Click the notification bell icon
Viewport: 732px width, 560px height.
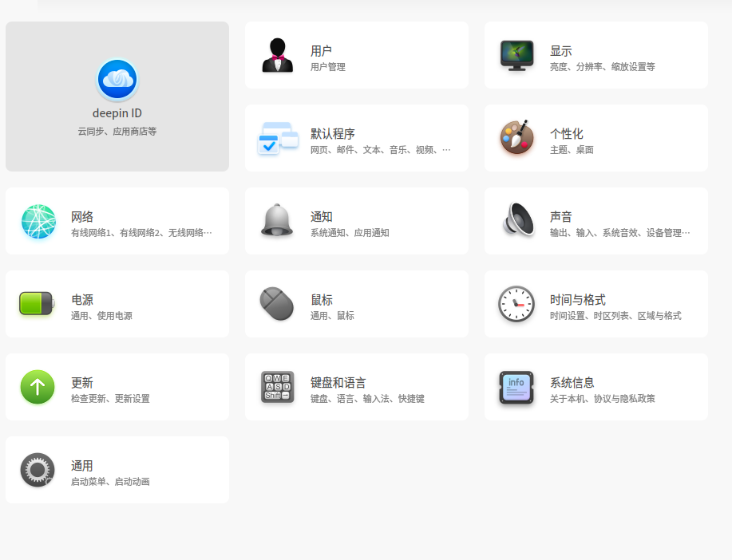click(277, 220)
